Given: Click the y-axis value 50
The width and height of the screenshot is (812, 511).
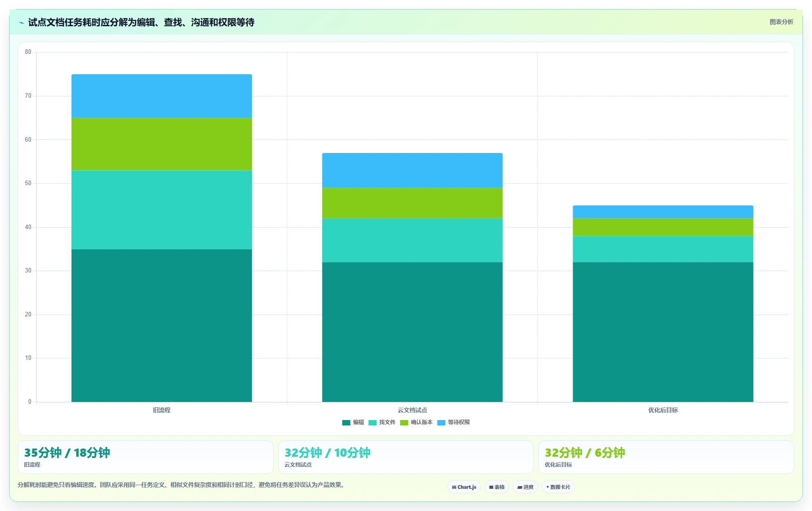Looking at the screenshot, I should (28, 183).
